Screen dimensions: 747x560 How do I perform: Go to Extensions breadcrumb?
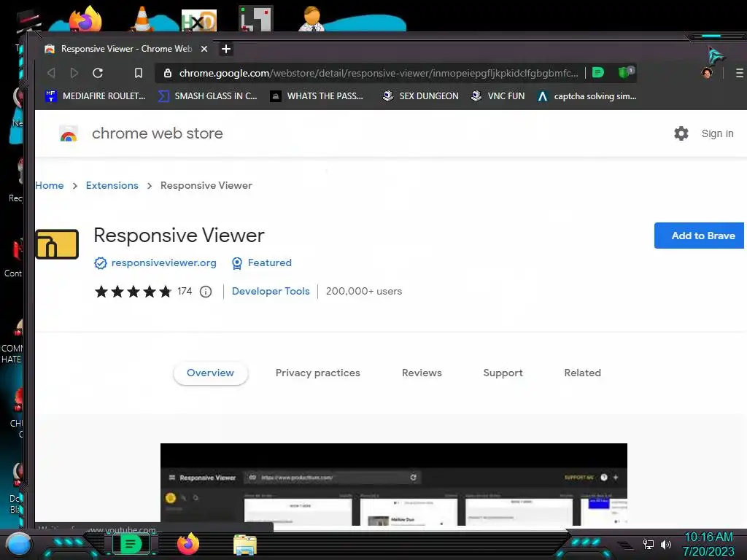[112, 185]
